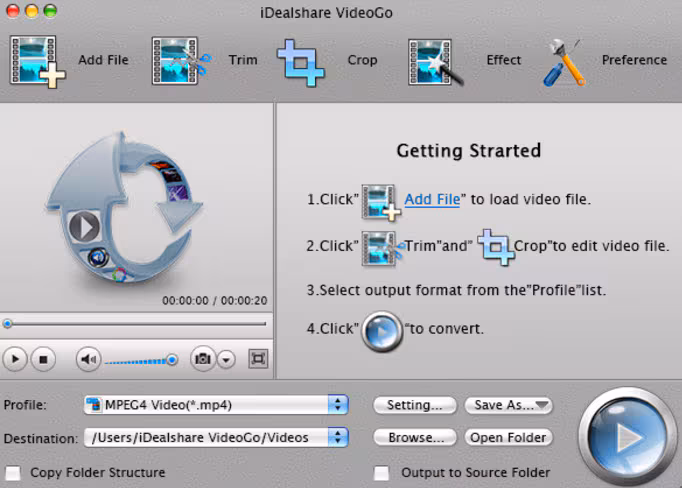Click the Open Folder button
This screenshot has width=682, height=488.
(508, 437)
